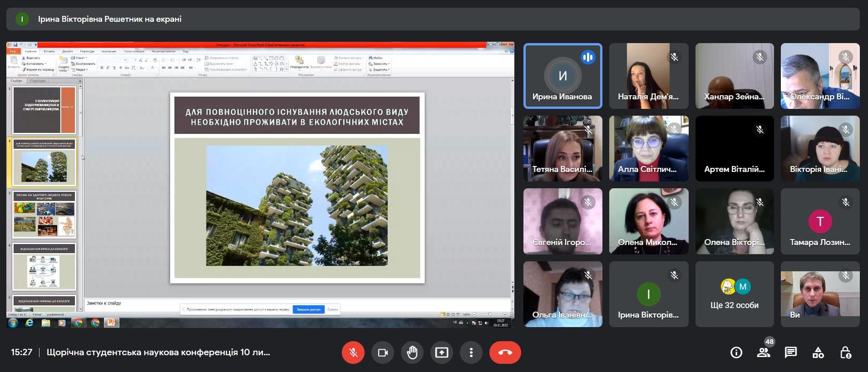Click the green towers picture on slide
Image resolution: width=868 pixels, height=372 pixels.
click(x=297, y=206)
